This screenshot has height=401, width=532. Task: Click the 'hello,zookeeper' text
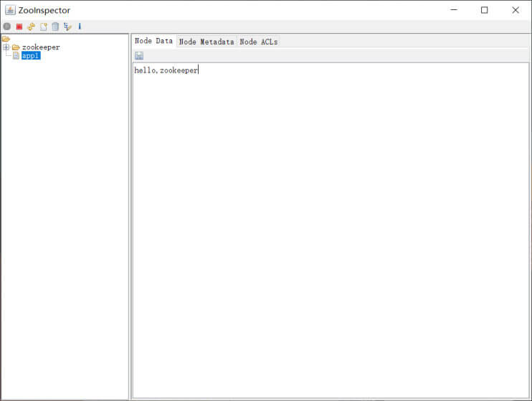coord(166,70)
